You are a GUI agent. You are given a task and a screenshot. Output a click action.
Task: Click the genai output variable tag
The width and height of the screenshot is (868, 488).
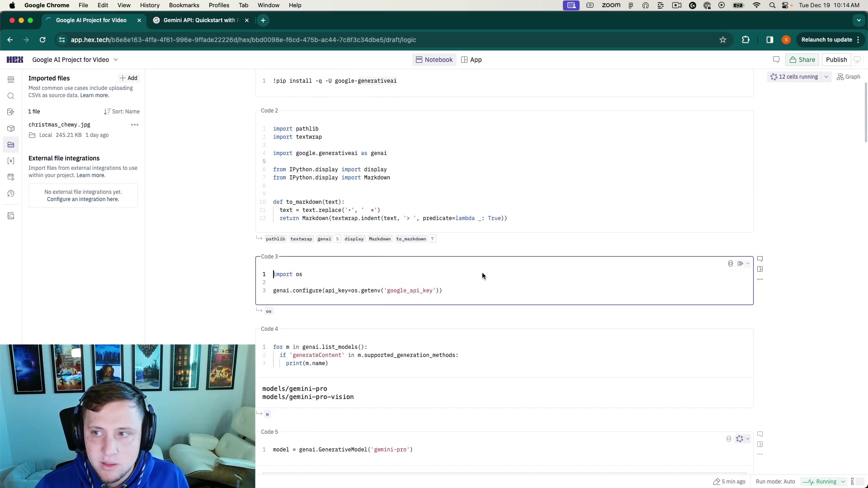(x=324, y=239)
